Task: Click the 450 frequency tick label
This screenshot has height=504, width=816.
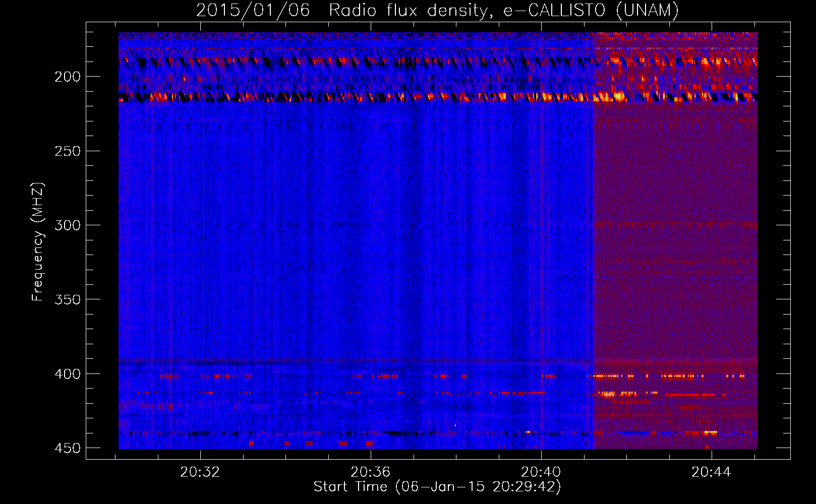Action: [x=68, y=448]
